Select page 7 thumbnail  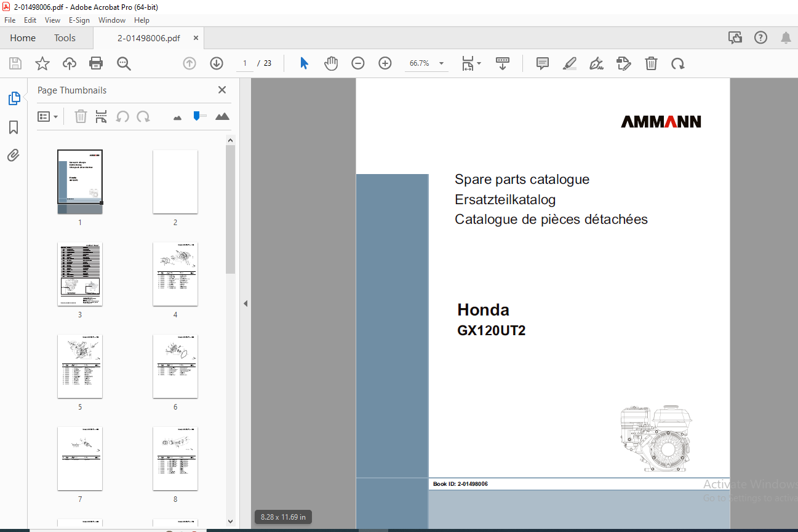pos(80,458)
